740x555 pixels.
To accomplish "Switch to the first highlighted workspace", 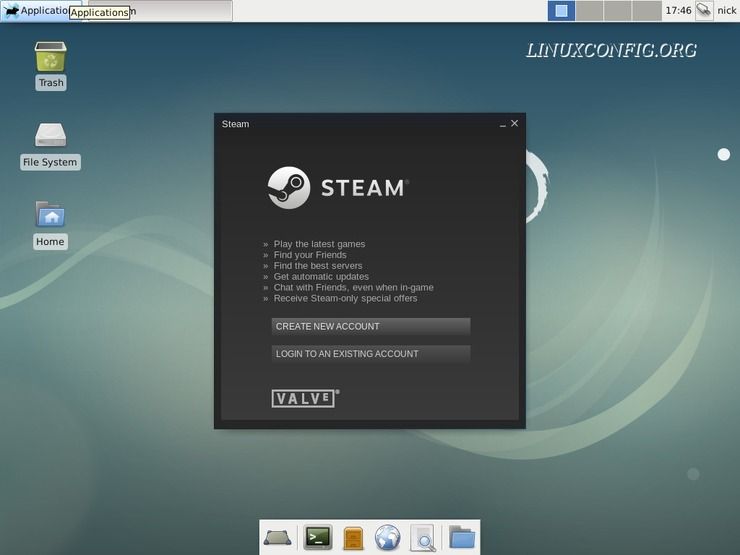I will click(561, 11).
